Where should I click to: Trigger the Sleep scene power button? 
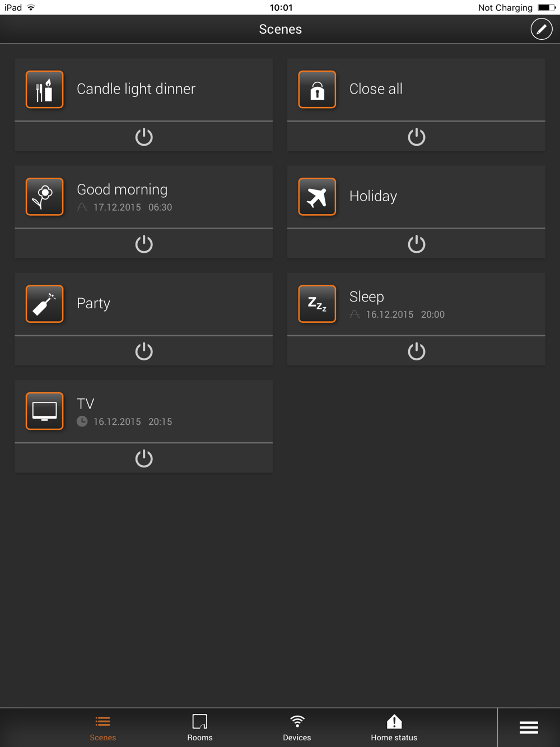tap(416, 351)
